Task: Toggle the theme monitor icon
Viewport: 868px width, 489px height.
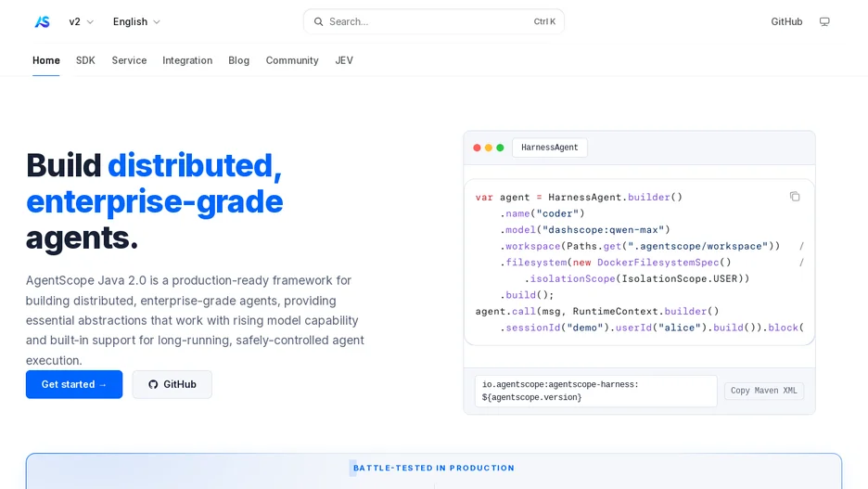Action: coord(824,21)
